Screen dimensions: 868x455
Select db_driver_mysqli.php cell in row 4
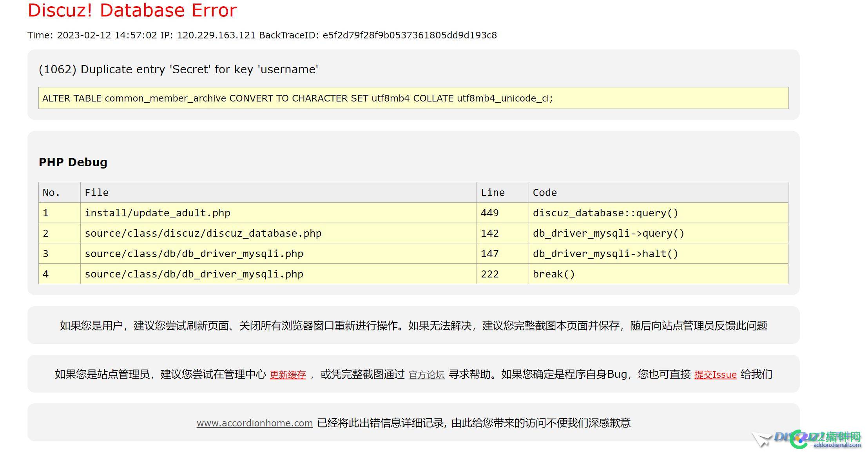pos(279,274)
